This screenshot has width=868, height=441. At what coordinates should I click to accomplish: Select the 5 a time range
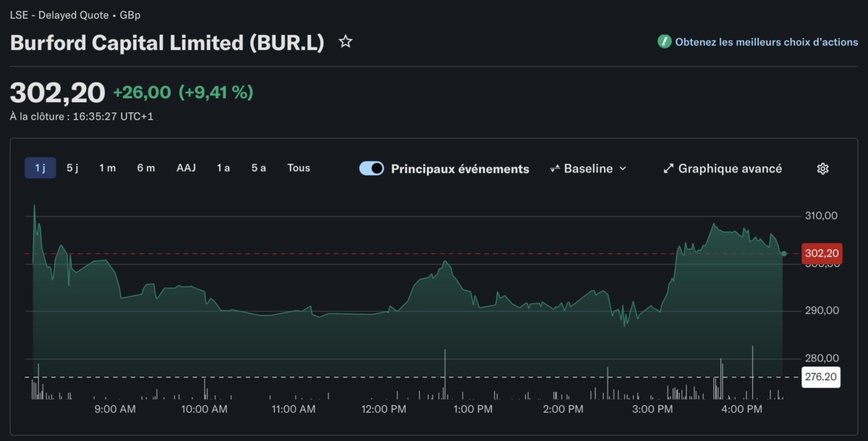[x=259, y=168]
